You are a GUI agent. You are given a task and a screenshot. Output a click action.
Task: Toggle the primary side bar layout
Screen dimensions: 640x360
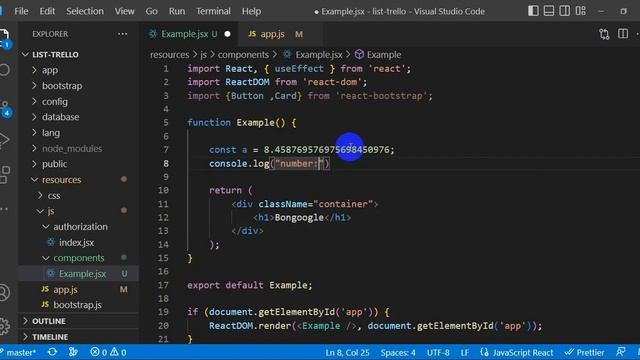533,11
